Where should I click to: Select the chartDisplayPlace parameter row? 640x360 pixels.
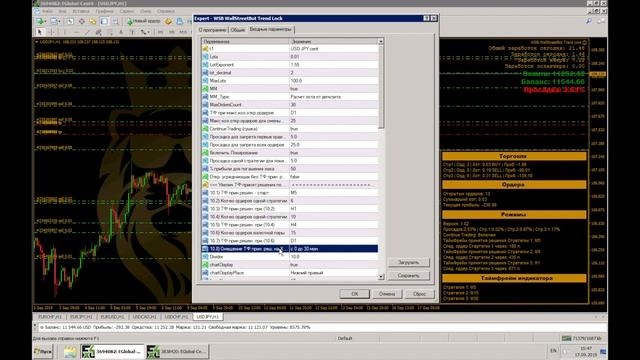coord(289,273)
